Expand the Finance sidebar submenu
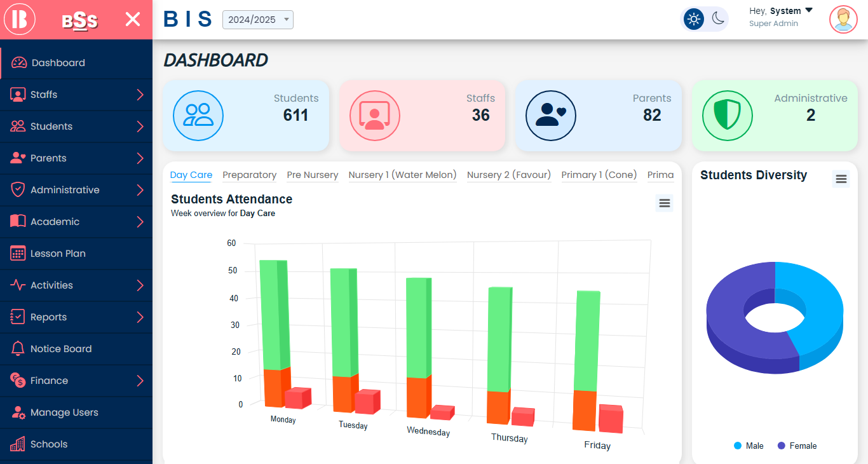The height and width of the screenshot is (464, 868). point(140,381)
